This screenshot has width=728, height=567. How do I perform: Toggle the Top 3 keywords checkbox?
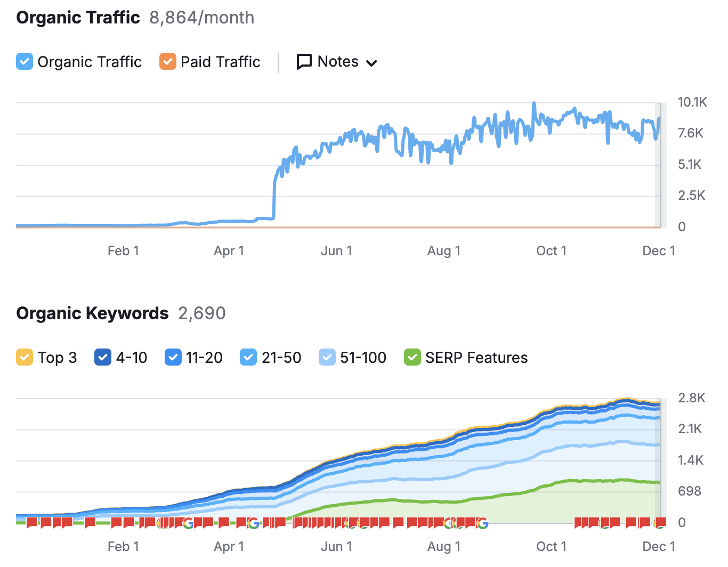[x=25, y=358]
